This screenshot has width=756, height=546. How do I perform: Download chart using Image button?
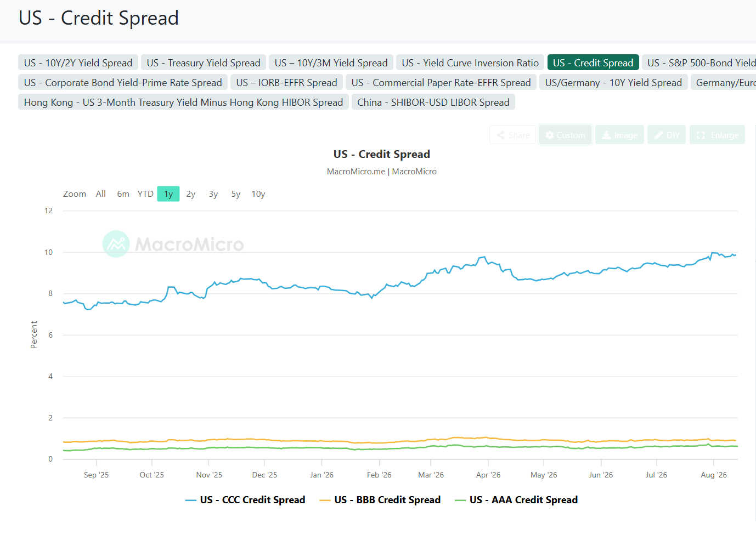click(x=619, y=135)
